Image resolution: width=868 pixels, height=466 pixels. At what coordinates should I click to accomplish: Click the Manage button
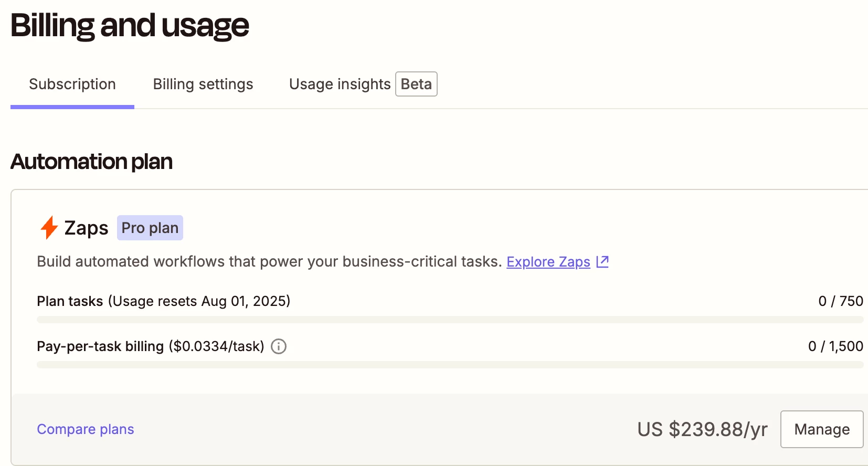[822, 429]
